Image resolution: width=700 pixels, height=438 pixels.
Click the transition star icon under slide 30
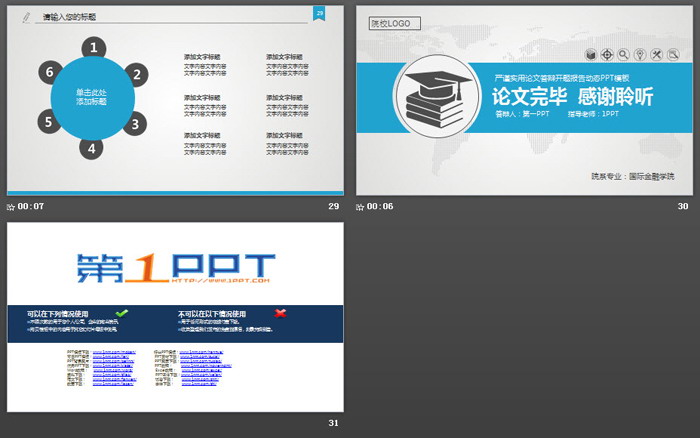click(x=360, y=207)
